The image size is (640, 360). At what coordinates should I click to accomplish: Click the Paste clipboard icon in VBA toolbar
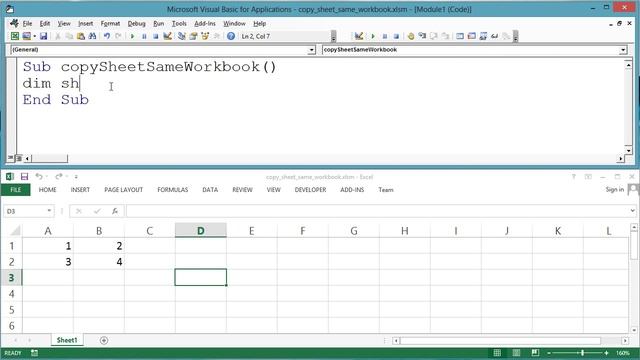81,36
